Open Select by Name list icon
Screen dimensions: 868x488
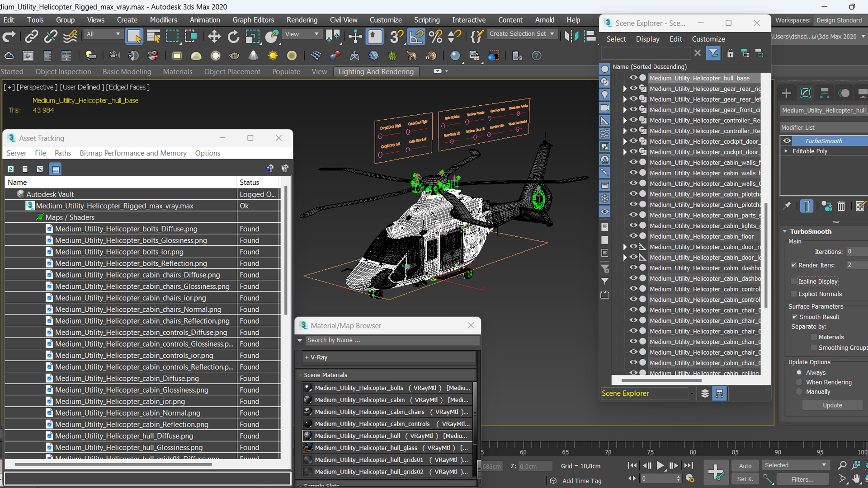[154, 36]
